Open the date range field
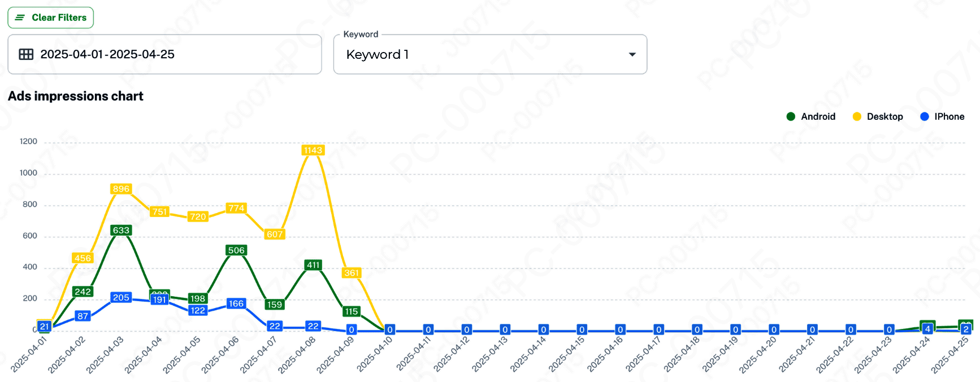 (164, 54)
